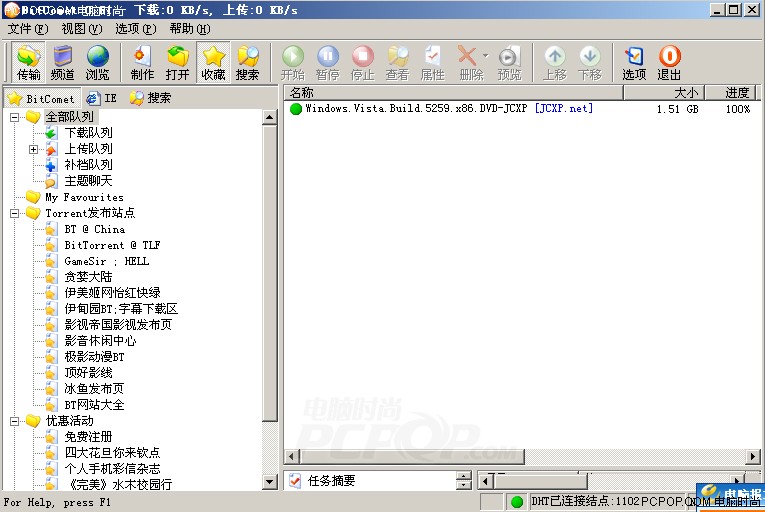Open the 伊美姬网怡红快绿 site link
The width and height of the screenshot is (765, 512).
click(x=112, y=293)
